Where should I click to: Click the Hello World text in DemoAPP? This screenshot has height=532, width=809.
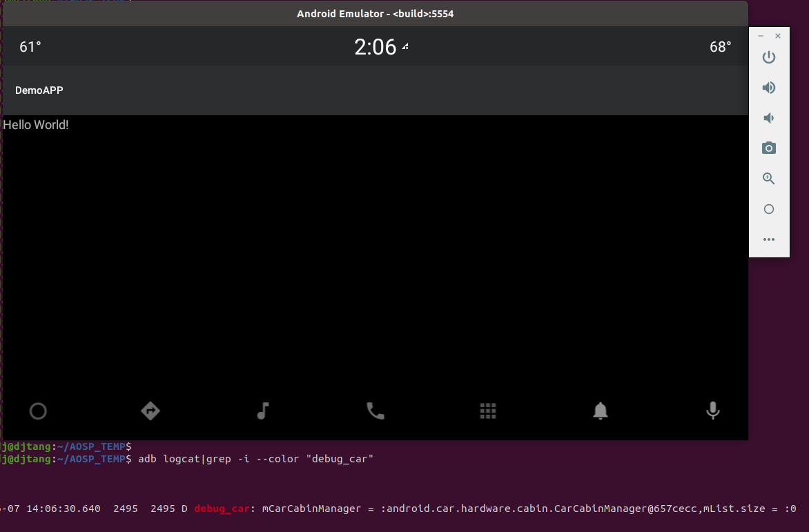click(35, 124)
